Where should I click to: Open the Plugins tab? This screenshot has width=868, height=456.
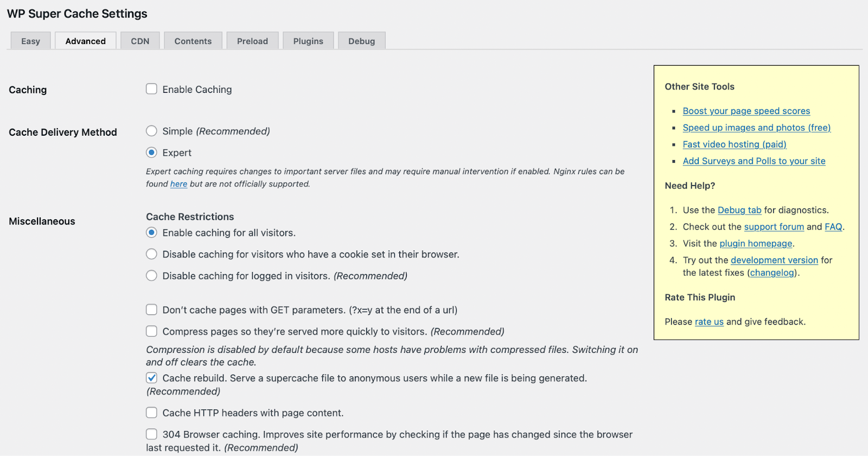click(308, 40)
